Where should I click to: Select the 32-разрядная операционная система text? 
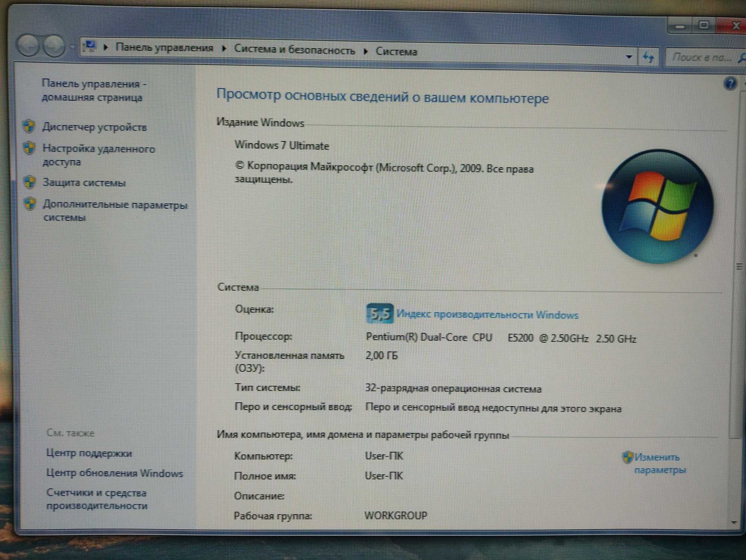(453, 389)
